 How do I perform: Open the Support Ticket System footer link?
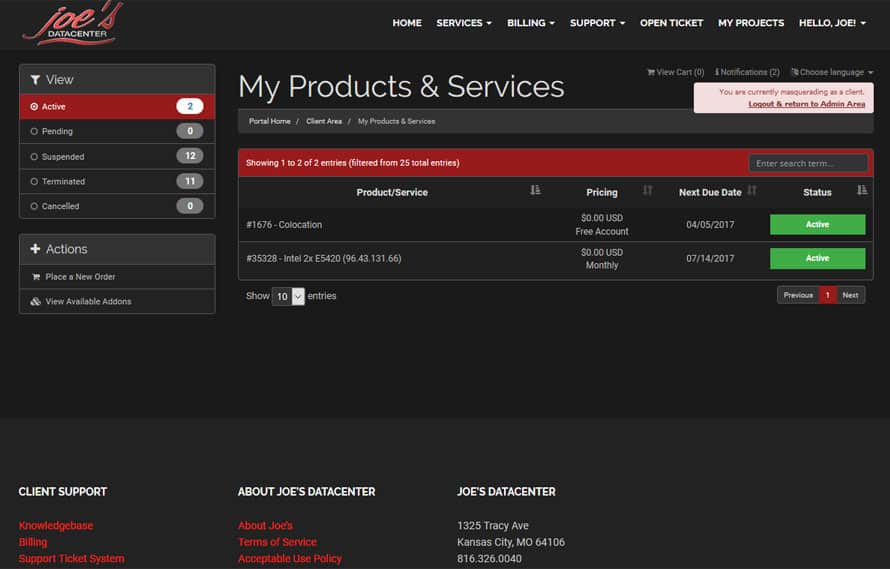coord(72,559)
